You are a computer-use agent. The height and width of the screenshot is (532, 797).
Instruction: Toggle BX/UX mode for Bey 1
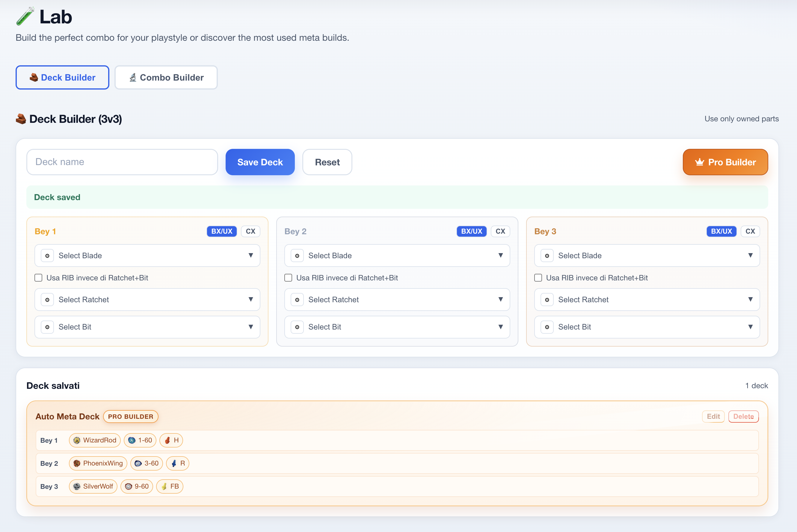point(221,231)
